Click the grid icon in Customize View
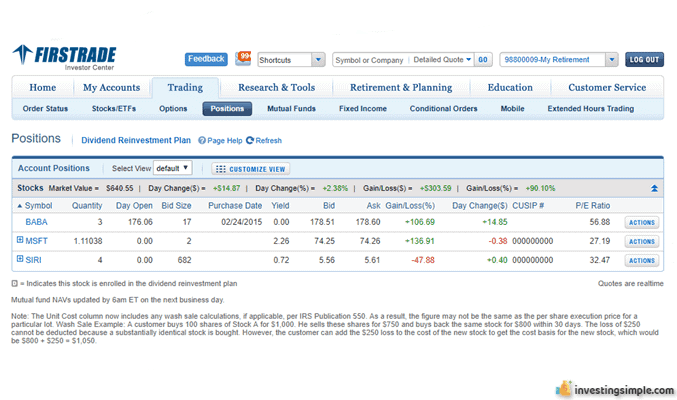Screen dimensions: 677x400 pos(221,169)
